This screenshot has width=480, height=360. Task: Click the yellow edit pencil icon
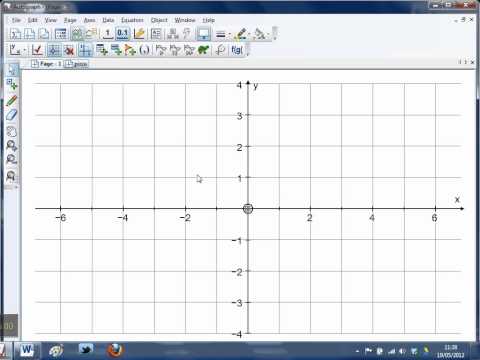click(139, 34)
